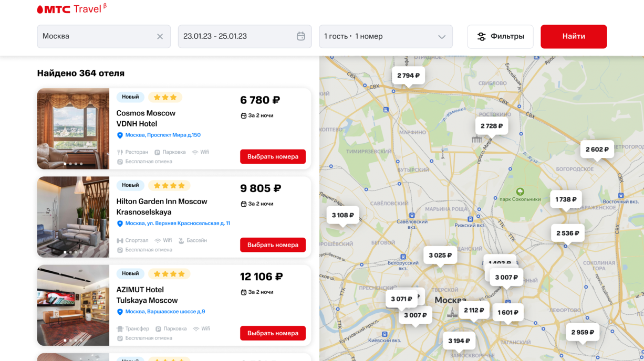Viewport: 644px width, 361px height.
Task: Click Выбрать номера for Cosmos Moscow VDNH Hotel
Action: point(273,156)
